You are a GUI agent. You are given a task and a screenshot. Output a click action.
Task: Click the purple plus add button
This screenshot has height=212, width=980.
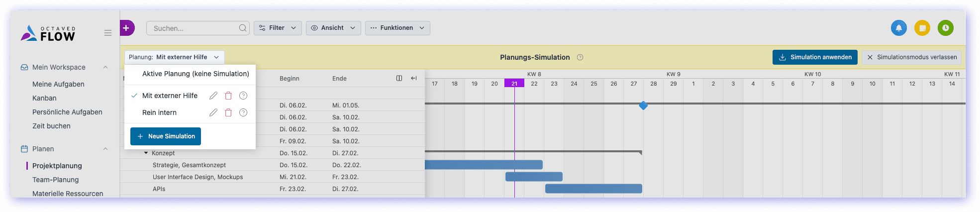tap(126, 28)
